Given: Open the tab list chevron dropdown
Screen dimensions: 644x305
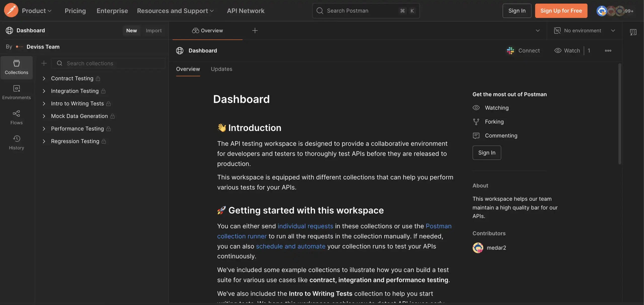Looking at the screenshot, I should pos(538,30).
